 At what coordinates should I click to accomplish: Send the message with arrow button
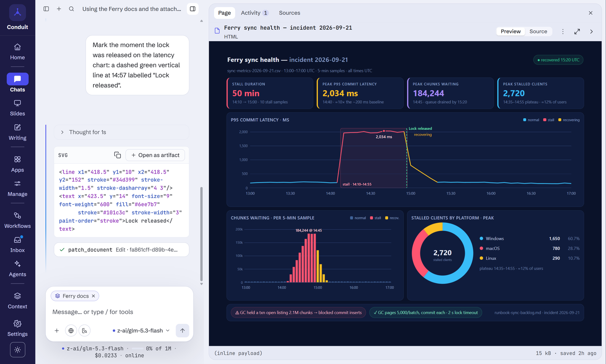pyautogui.click(x=182, y=330)
